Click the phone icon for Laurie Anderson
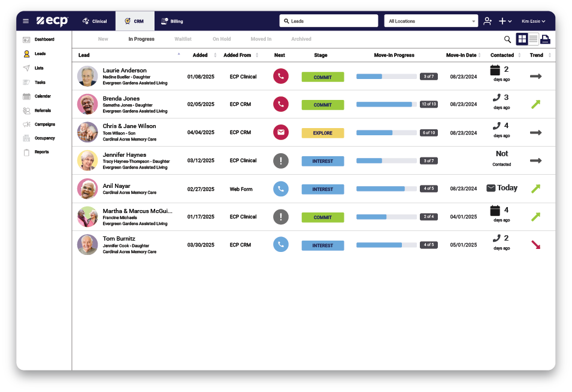The width and height of the screenshot is (572, 392). tap(280, 77)
